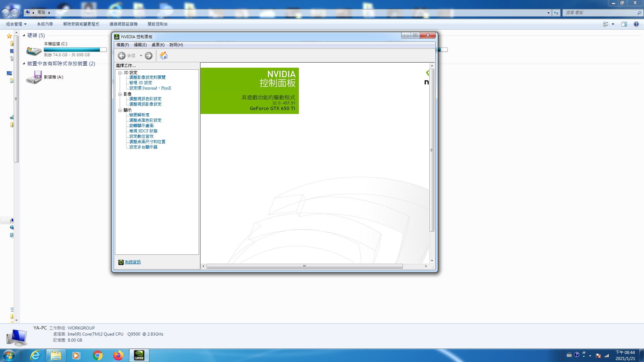Click the keyboard input method tray icon
644x362 pixels.
tap(569, 355)
